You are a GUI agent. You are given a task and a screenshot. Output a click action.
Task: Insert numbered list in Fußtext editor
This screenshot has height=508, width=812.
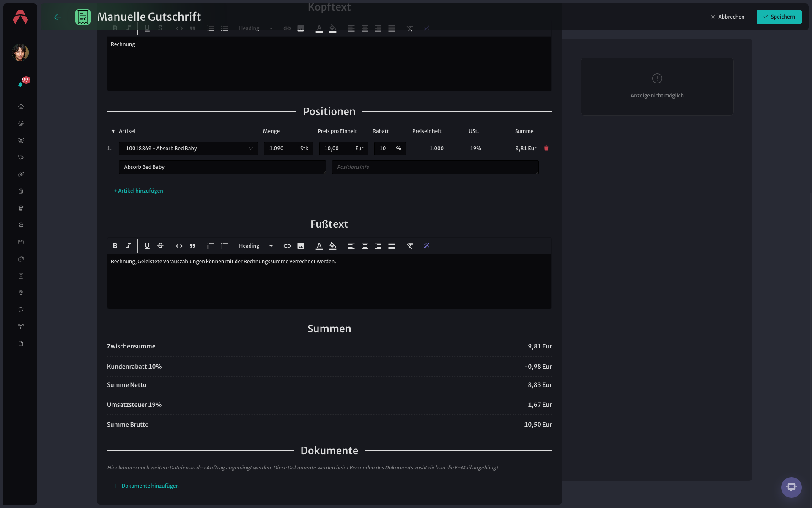click(x=211, y=246)
